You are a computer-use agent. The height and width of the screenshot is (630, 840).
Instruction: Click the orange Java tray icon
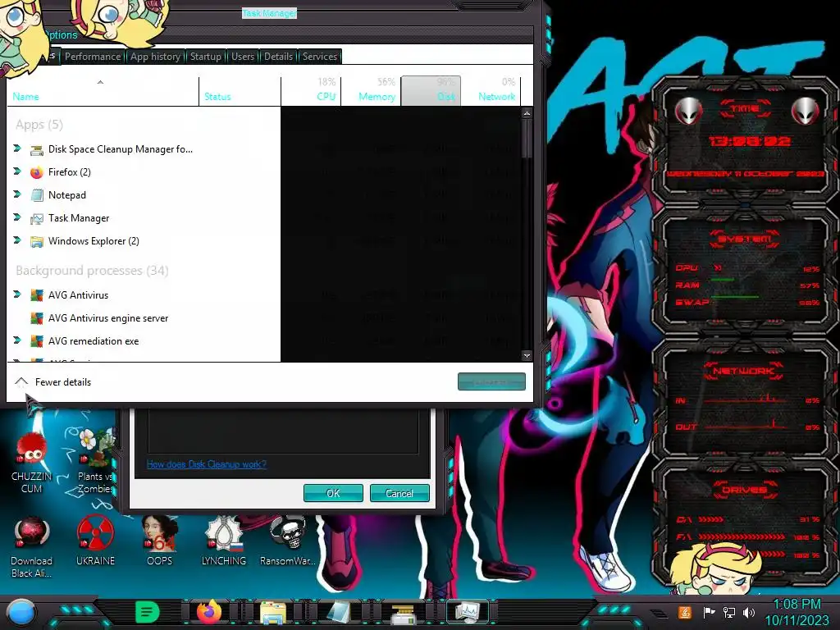click(x=684, y=612)
